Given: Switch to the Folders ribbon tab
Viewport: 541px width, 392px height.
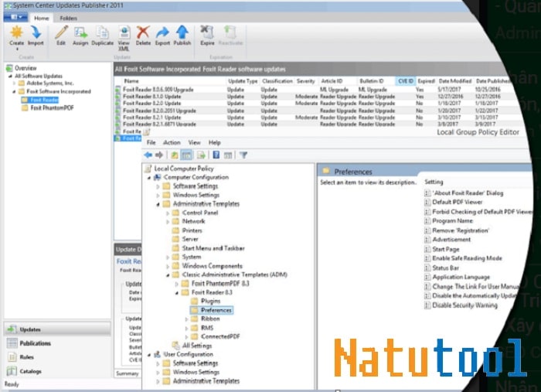Looking at the screenshot, I should 68,17.
